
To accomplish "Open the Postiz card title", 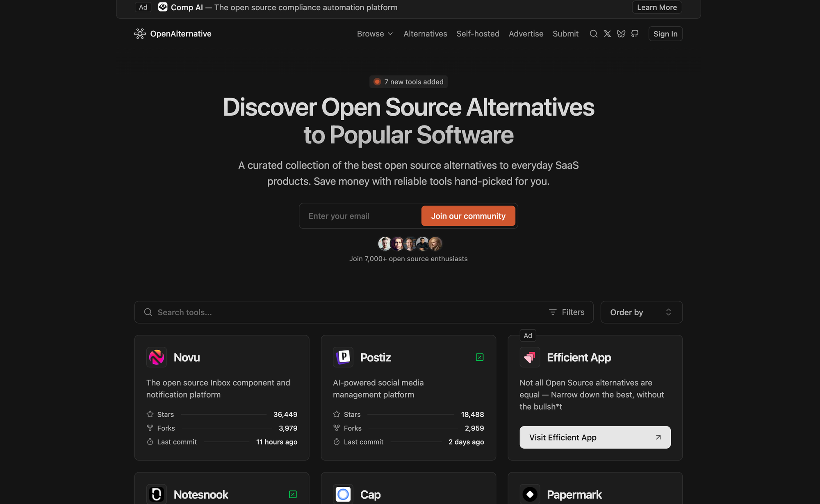I will pos(376,357).
